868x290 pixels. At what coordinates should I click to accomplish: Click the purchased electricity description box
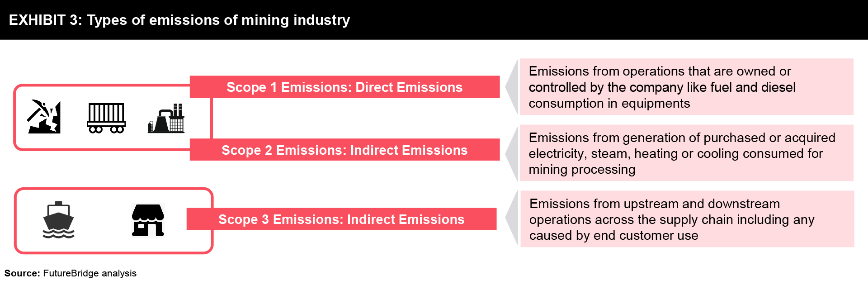686,153
